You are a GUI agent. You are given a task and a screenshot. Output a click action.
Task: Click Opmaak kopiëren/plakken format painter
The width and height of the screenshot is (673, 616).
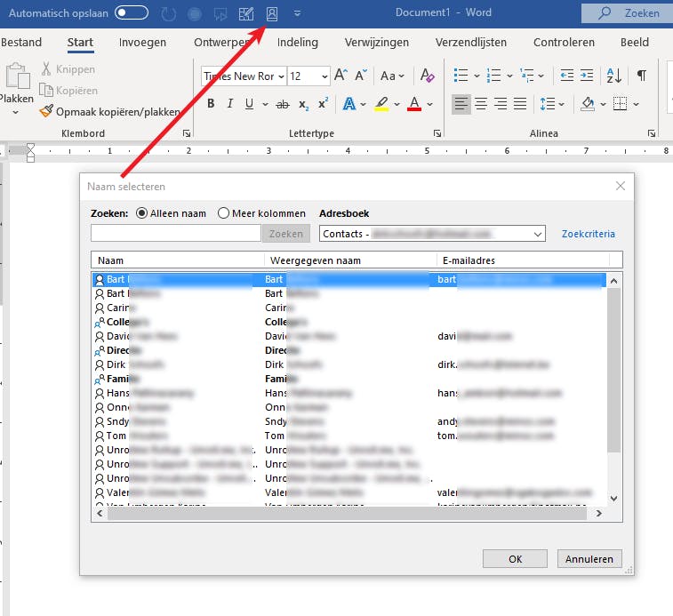click(x=110, y=112)
